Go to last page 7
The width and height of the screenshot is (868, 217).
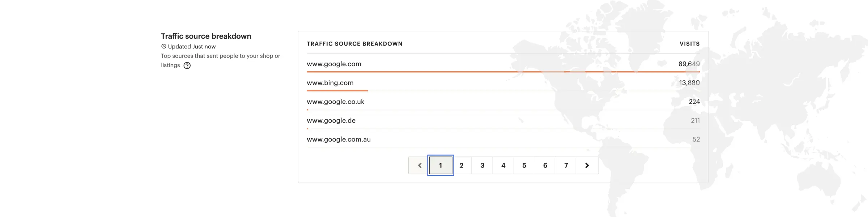coord(566,165)
